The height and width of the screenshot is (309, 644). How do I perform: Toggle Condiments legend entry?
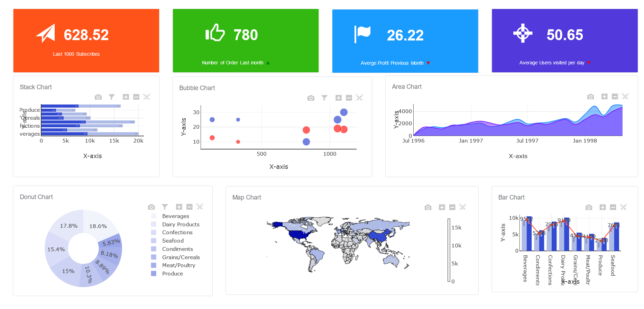pyautogui.click(x=172, y=249)
